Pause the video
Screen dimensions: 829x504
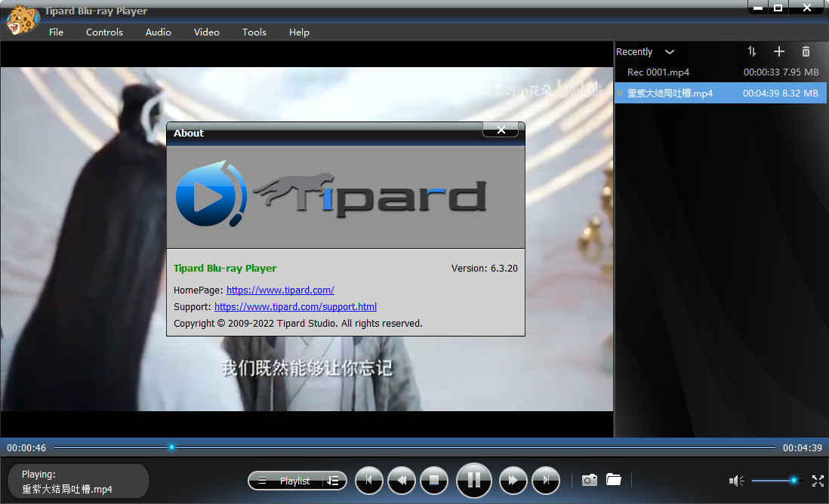[473, 480]
